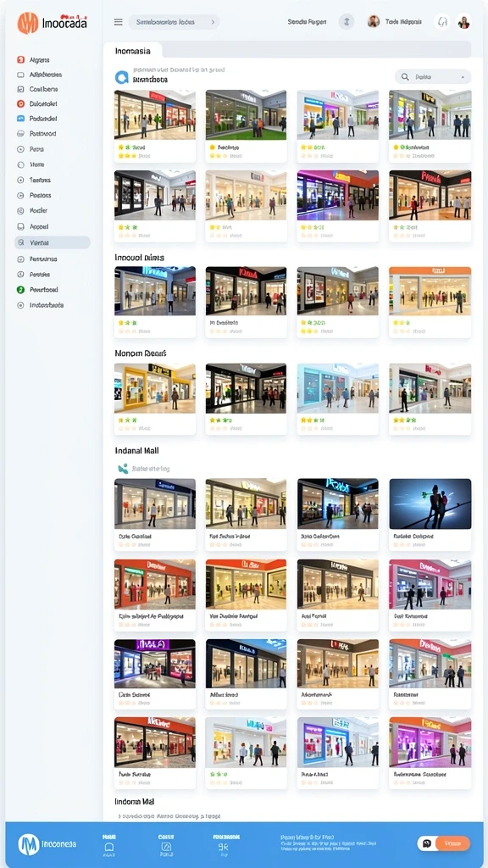Click the circular upload icon in header

coord(347,22)
